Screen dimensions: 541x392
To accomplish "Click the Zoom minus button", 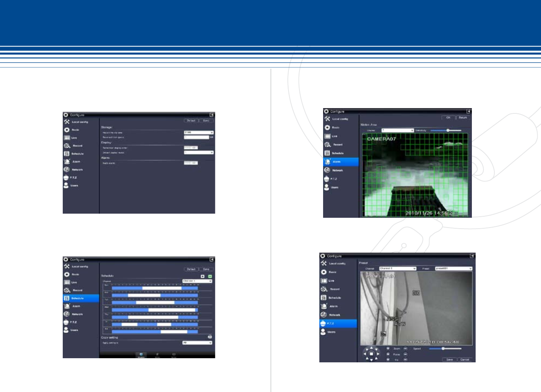I will (x=405, y=348).
